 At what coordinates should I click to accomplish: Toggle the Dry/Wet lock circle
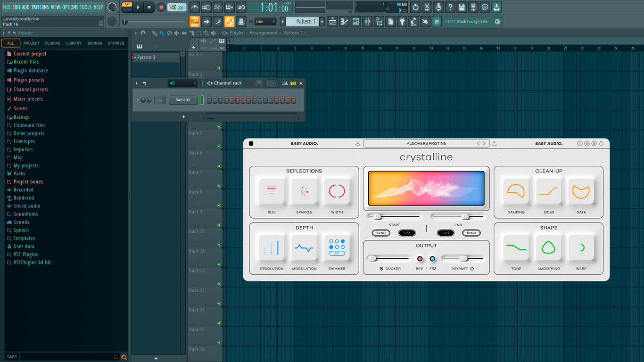472,269
